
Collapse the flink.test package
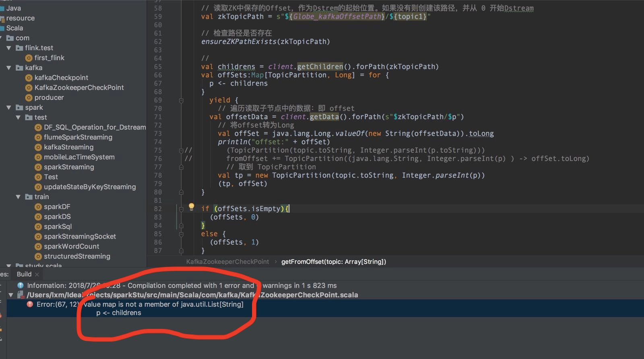tap(9, 48)
